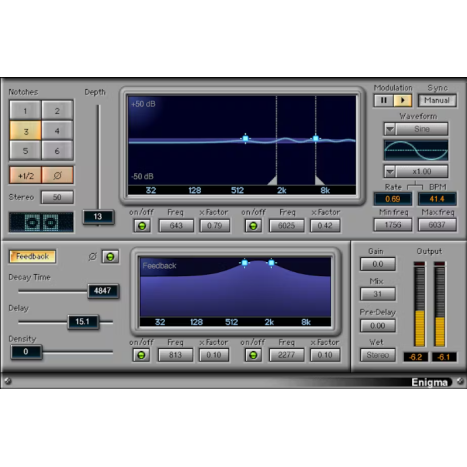Click the sine waveform preview display
Screen dimensions: 467x467
[416, 150]
